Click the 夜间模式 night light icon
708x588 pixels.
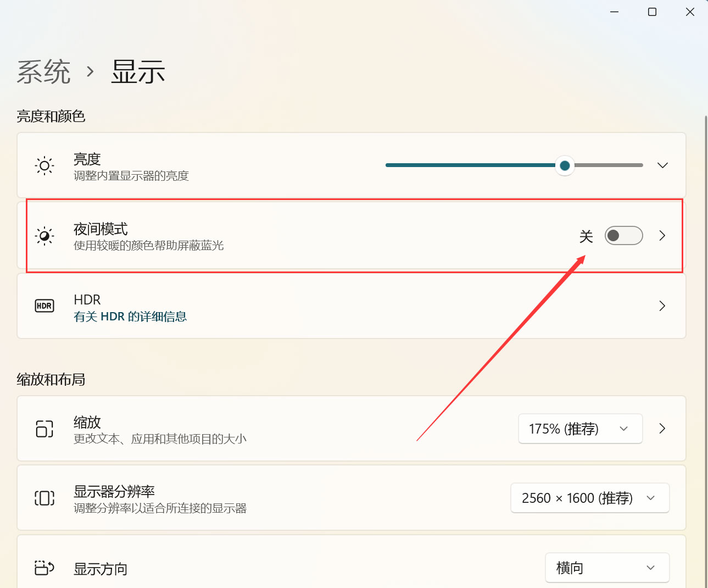tap(44, 236)
